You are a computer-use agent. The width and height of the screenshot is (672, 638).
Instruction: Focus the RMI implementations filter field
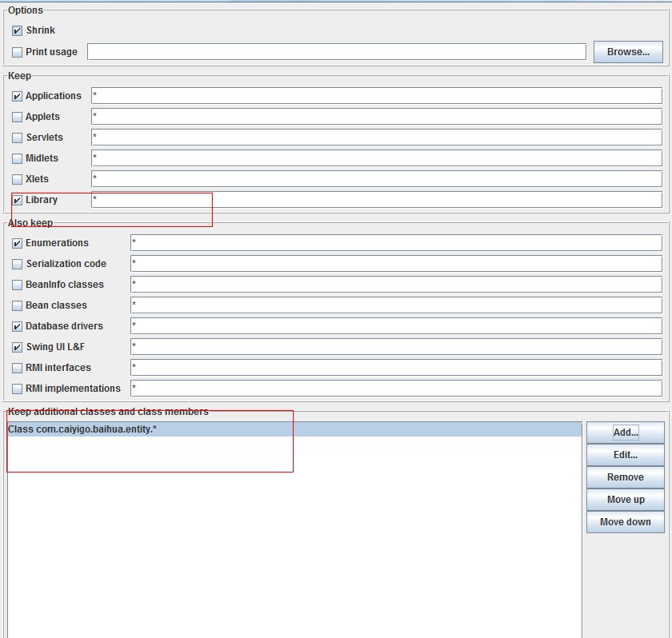pos(397,388)
